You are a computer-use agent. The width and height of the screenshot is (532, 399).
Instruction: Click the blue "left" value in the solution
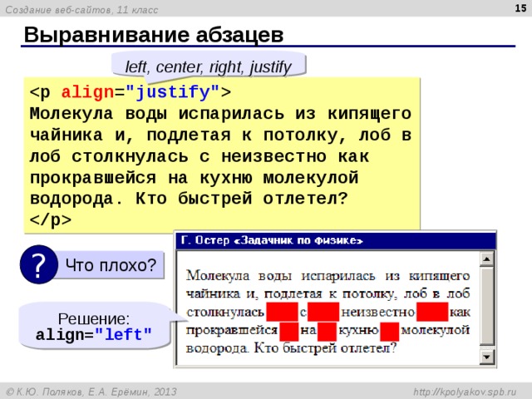124,334
